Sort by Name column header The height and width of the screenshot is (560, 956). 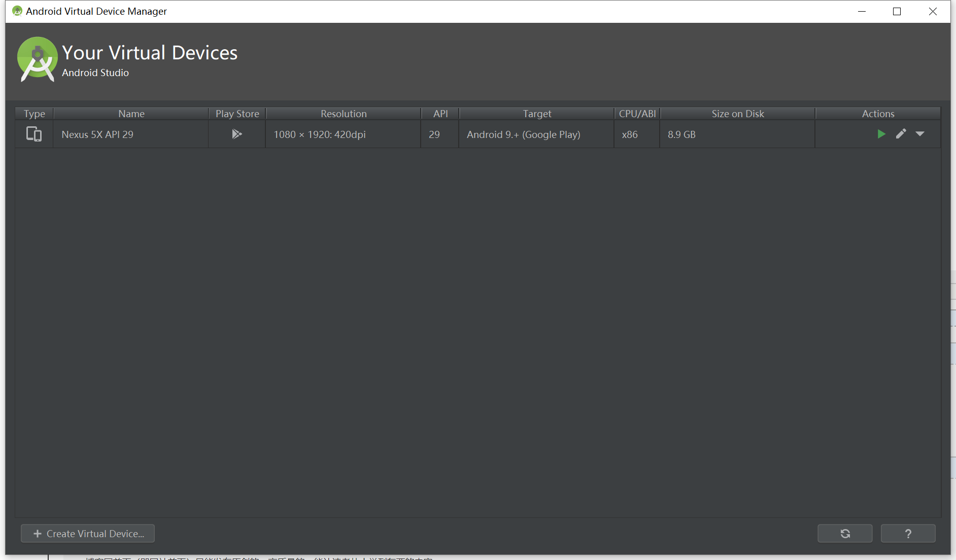tap(131, 114)
